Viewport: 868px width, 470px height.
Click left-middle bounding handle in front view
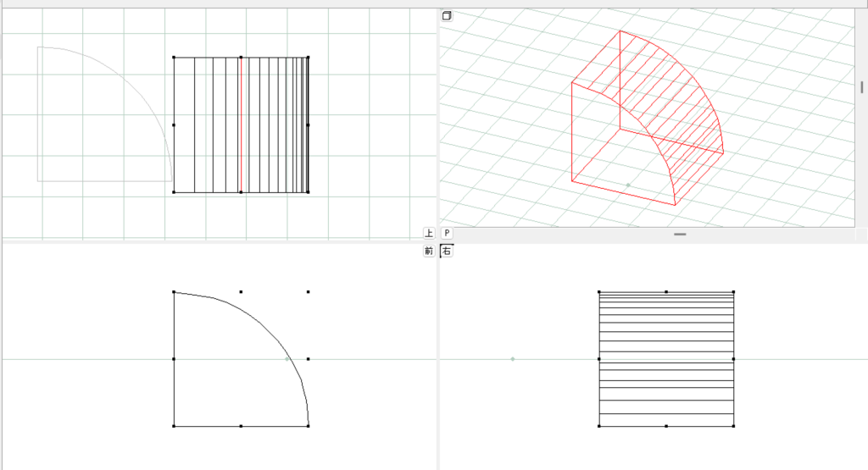(x=174, y=359)
